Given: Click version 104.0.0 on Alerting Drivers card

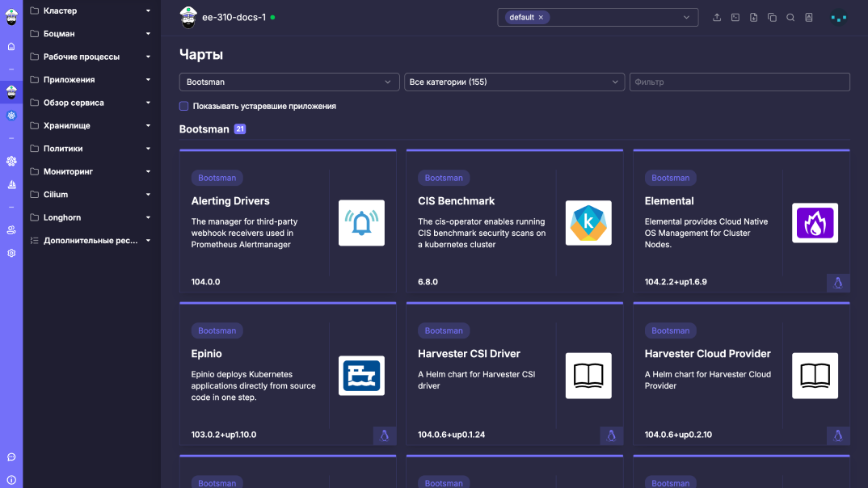Looking at the screenshot, I should click(x=205, y=282).
